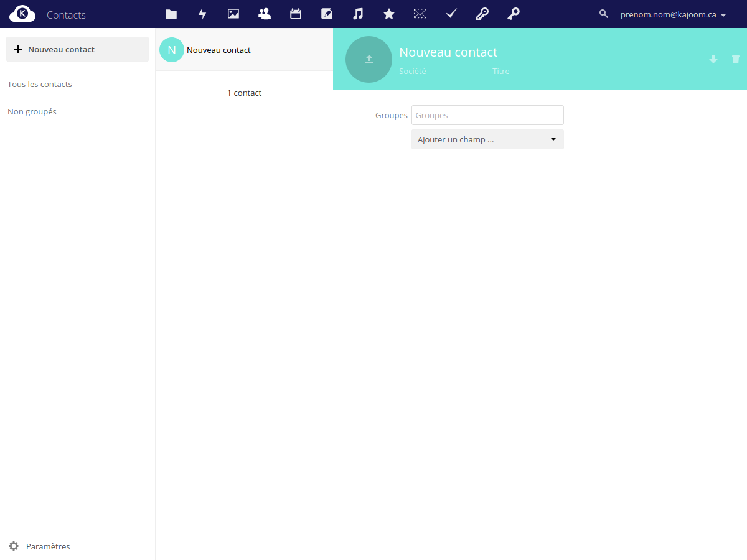Open the Files app folder icon
The height and width of the screenshot is (560, 747).
tap(171, 14)
